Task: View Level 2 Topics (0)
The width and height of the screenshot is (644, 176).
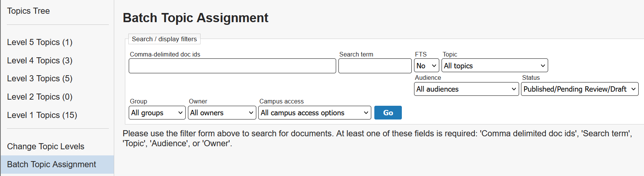Action: coord(40,97)
